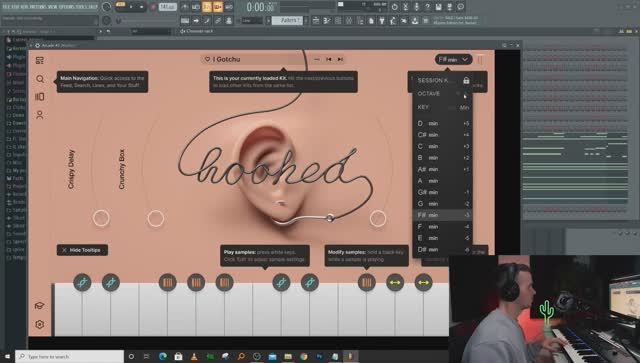
Task: Open the Lines icon in Arcade sidebar
Action: pyautogui.click(x=40, y=97)
